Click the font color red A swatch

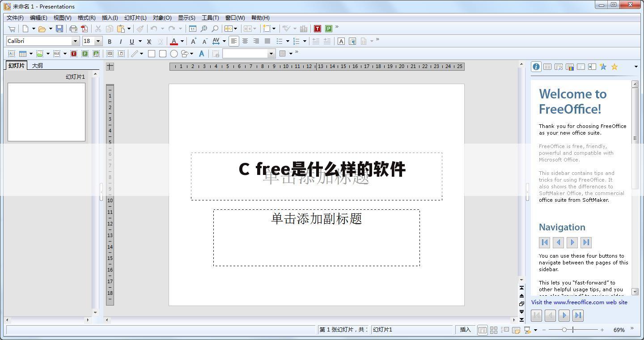(174, 41)
